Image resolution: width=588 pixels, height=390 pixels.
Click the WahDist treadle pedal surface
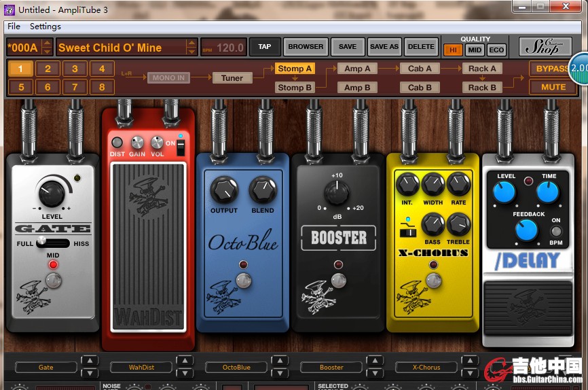coord(148,248)
